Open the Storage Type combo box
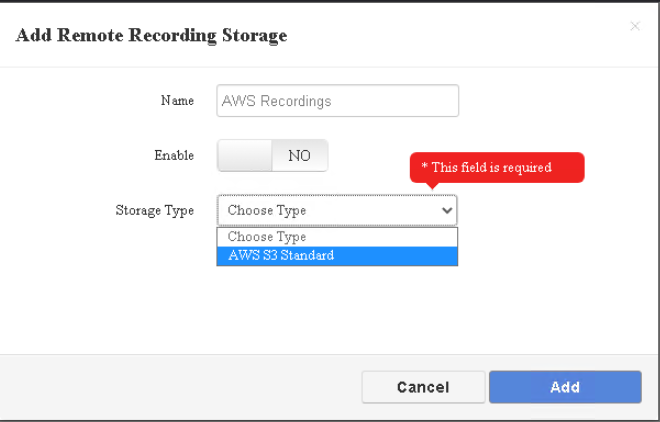660x422 pixels. click(337, 210)
